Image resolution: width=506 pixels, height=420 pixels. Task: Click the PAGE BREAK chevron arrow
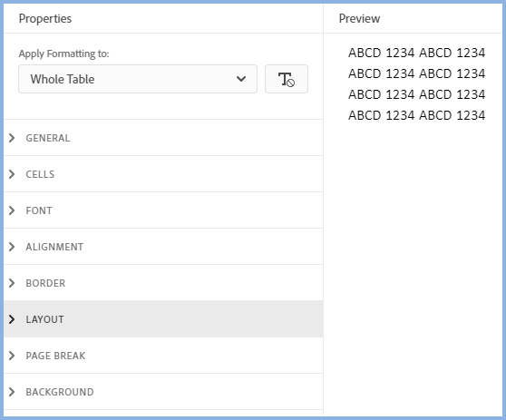pyautogui.click(x=12, y=356)
